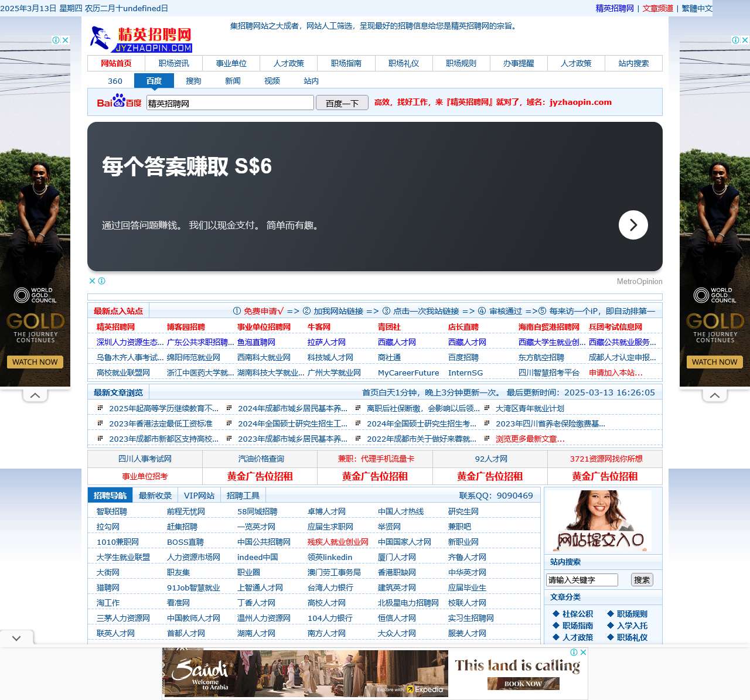Open 海南自贸港招聘网 link

[549, 327]
